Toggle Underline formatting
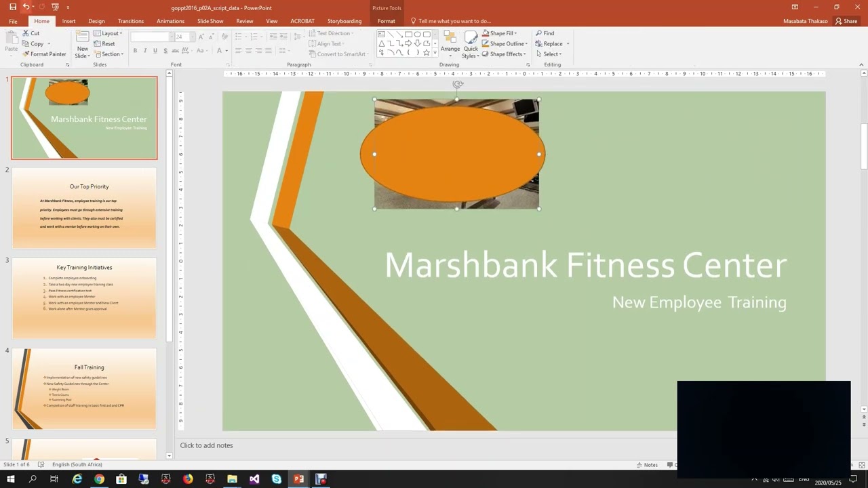The width and height of the screenshot is (868, 488). (x=155, y=51)
